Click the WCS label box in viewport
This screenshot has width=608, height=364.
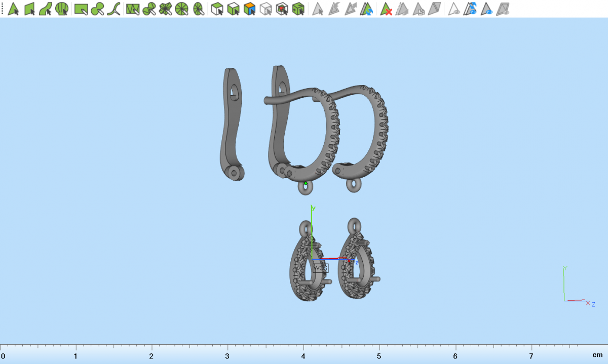[320, 268]
